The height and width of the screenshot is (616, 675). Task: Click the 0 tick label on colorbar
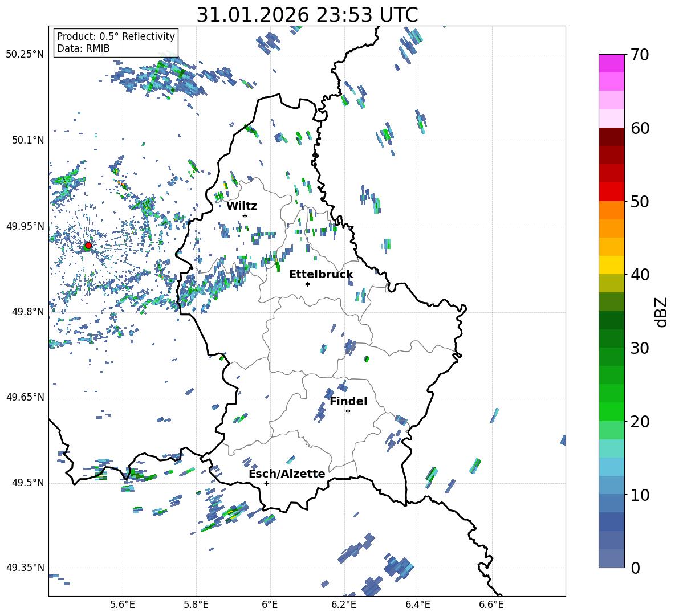pyautogui.click(x=636, y=568)
